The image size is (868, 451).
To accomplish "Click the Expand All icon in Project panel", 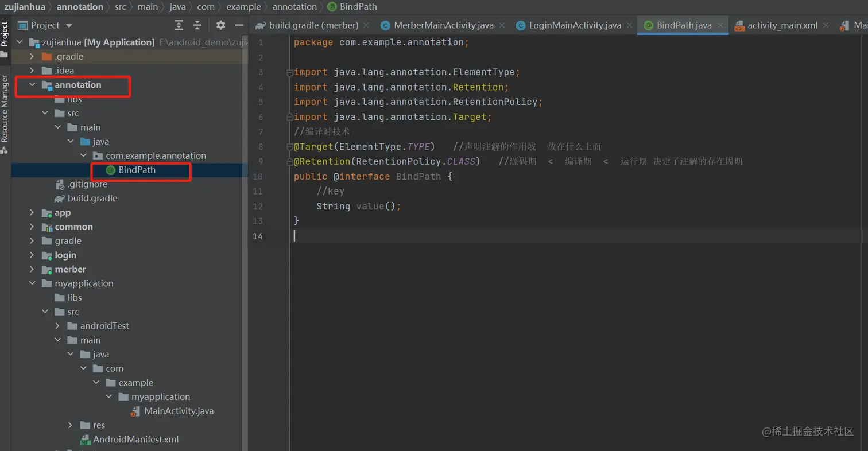I will [179, 25].
